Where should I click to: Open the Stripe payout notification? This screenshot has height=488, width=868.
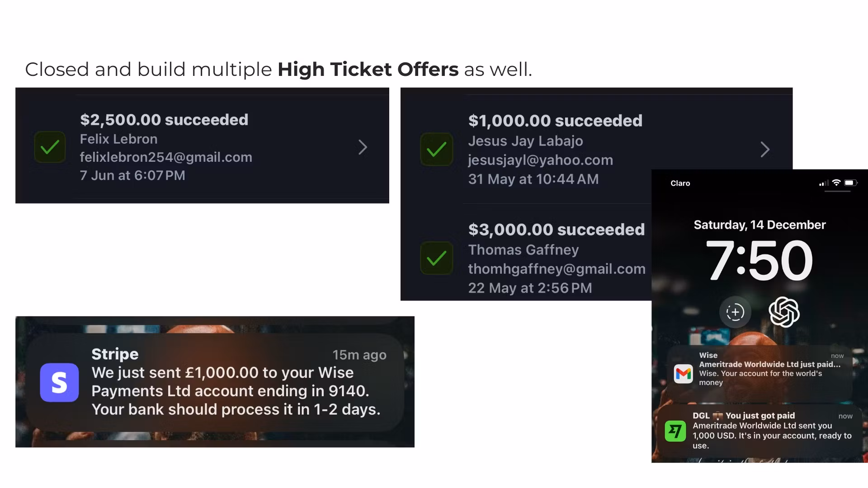tap(215, 382)
